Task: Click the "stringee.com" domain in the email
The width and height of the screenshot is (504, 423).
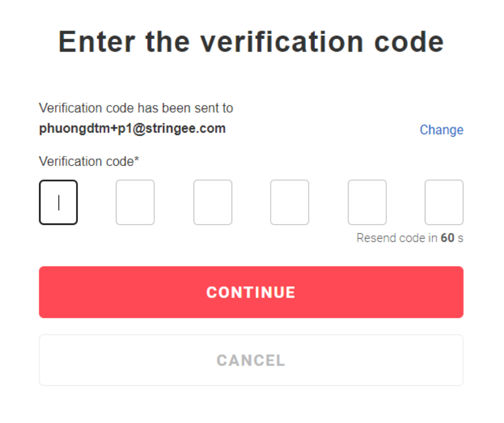Action: pos(191,128)
